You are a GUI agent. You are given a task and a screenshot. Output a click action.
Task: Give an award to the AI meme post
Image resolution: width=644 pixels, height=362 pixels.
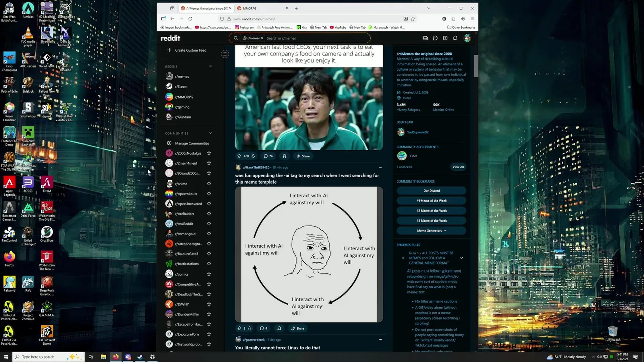[279, 328]
